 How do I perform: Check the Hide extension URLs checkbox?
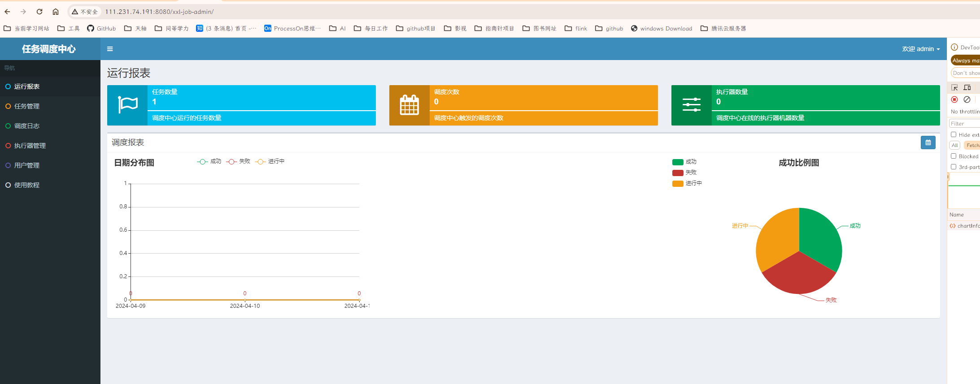tap(954, 134)
